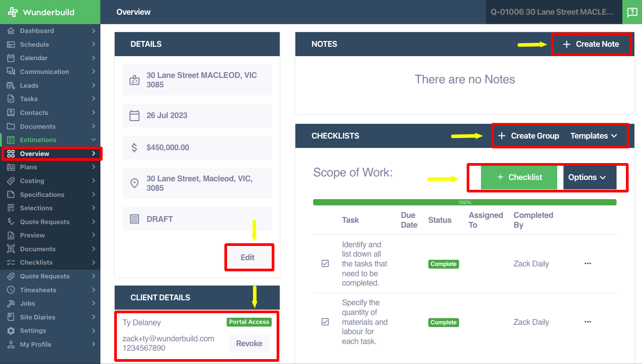Collapse the Estimations section chevron
642x364 pixels.
(x=94, y=140)
